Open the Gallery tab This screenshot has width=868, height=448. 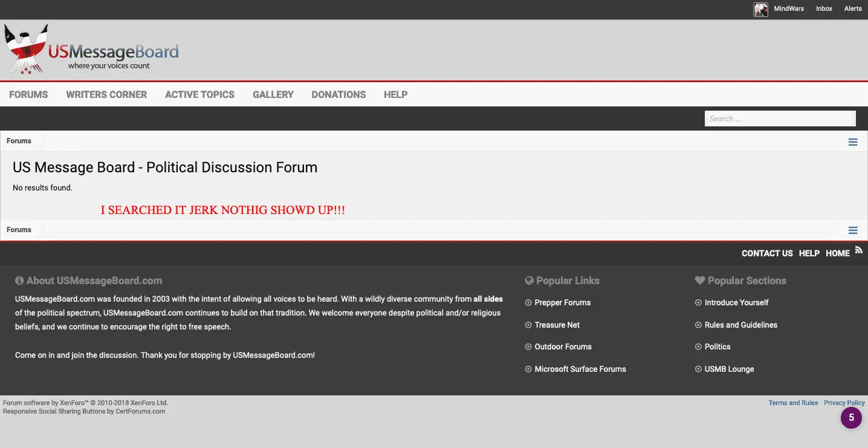(x=273, y=94)
